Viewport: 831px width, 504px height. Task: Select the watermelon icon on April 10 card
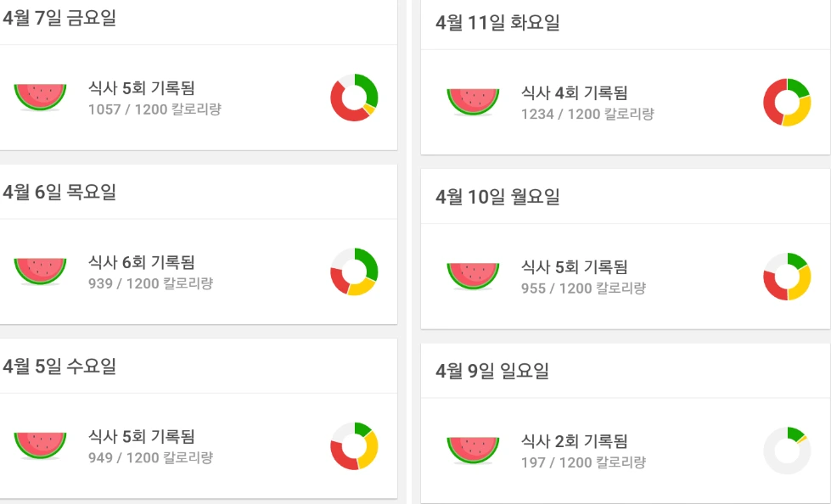[x=472, y=276]
